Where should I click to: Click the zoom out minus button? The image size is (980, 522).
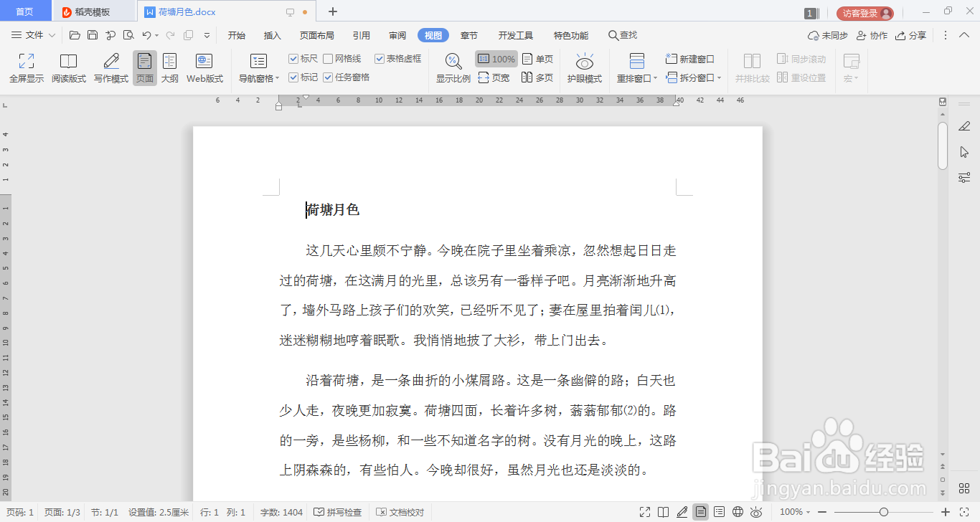pyautogui.click(x=821, y=512)
